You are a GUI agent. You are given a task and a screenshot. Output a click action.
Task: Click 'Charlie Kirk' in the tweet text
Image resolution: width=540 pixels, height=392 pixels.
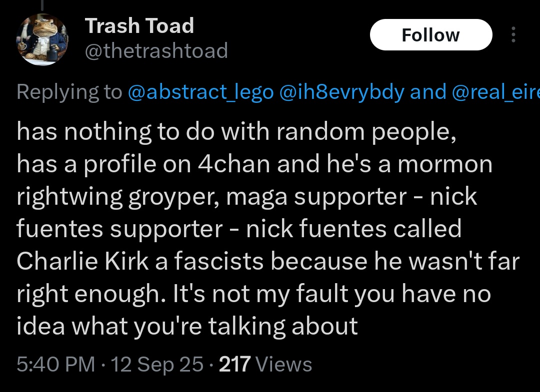pos(82,261)
